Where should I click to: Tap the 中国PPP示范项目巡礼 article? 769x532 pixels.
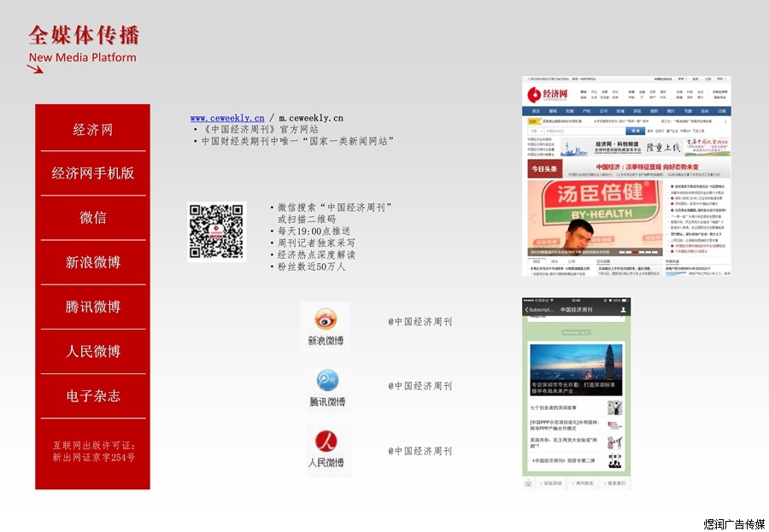point(576,425)
